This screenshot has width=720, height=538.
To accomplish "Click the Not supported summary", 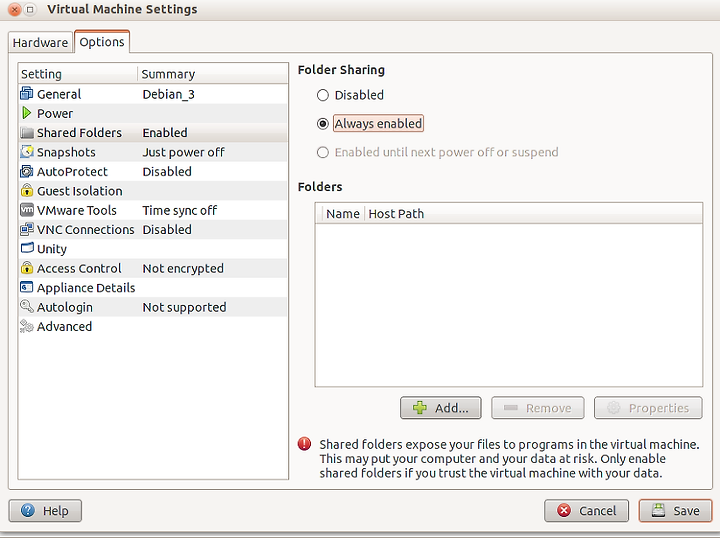I will pos(184,307).
